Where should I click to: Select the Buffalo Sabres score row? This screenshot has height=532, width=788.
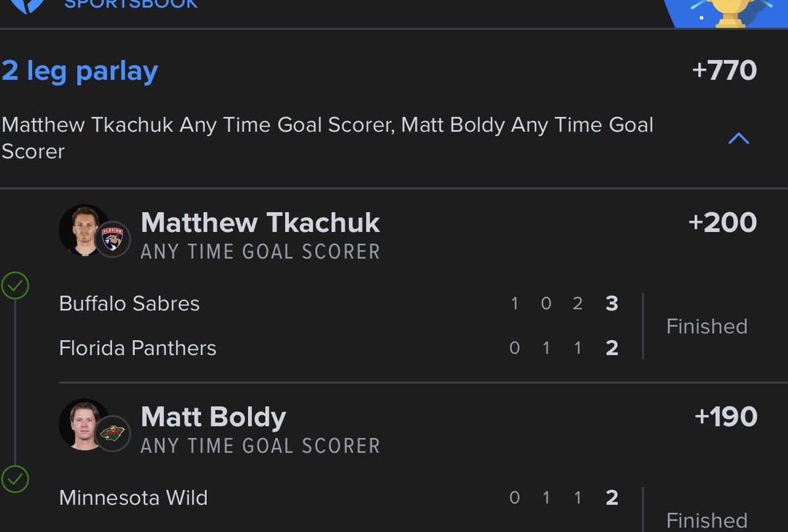point(339,303)
